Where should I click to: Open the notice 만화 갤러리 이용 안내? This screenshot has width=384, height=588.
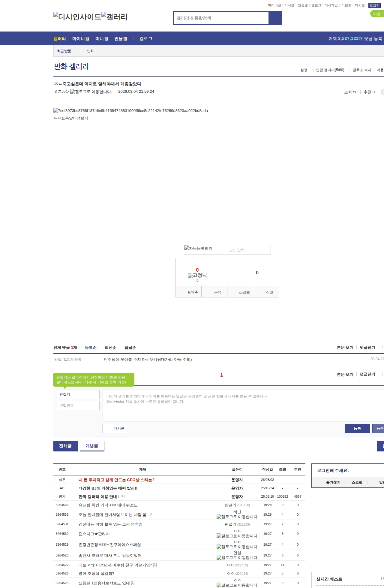pyautogui.click(x=97, y=497)
